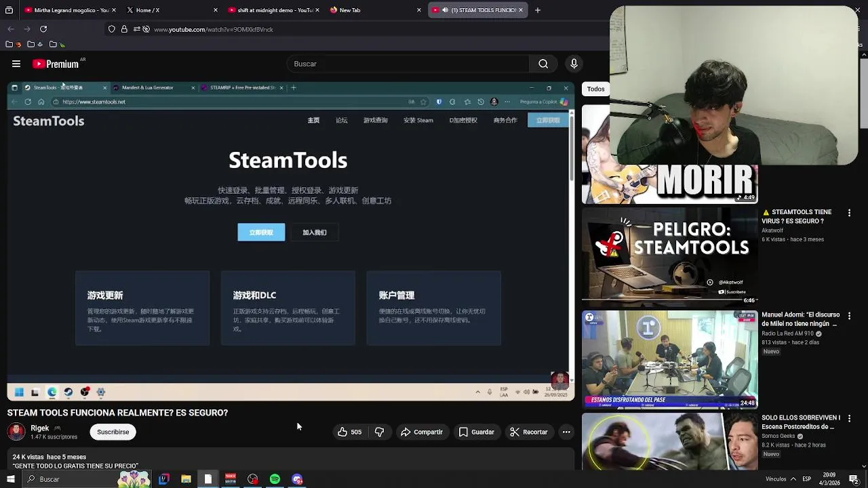Open options menu for SOLO ELLOS SOBREVIVEN video

pos(849,419)
